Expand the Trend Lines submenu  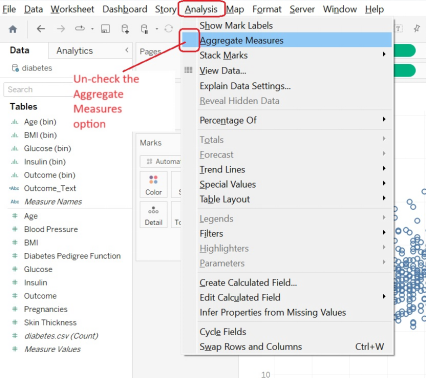click(x=288, y=169)
